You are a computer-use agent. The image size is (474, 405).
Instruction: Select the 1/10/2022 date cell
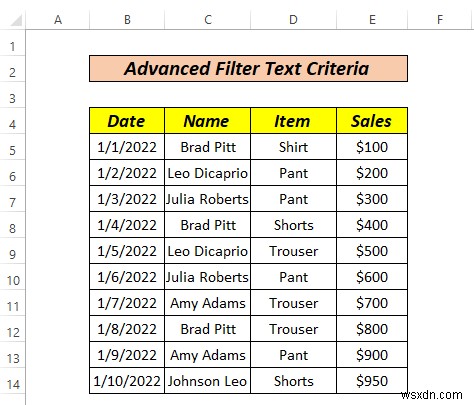pyautogui.click(x=127, y=381)
